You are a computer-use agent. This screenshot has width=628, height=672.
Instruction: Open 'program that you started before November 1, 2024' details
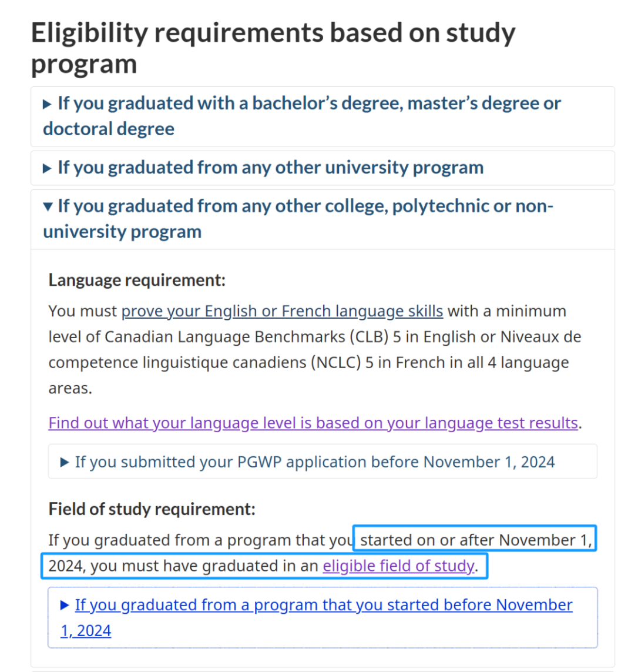tap(323, 606)
